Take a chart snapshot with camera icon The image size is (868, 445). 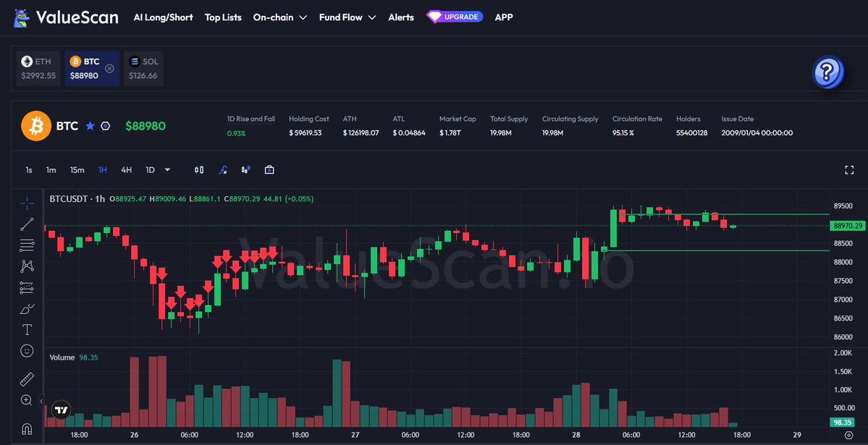pyautogui.click(x=269, y=170)
